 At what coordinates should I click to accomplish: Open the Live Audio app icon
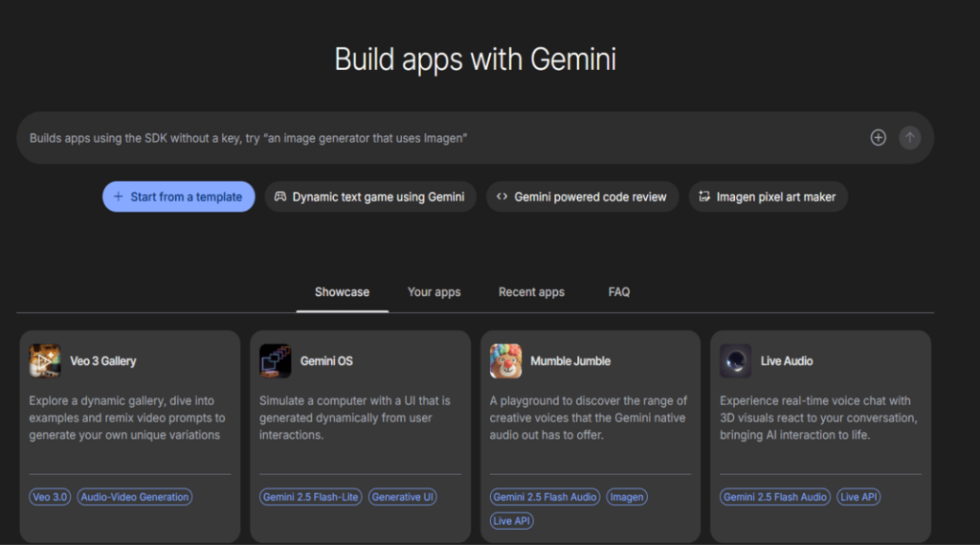pyautogui.click(x=736, y=361)
